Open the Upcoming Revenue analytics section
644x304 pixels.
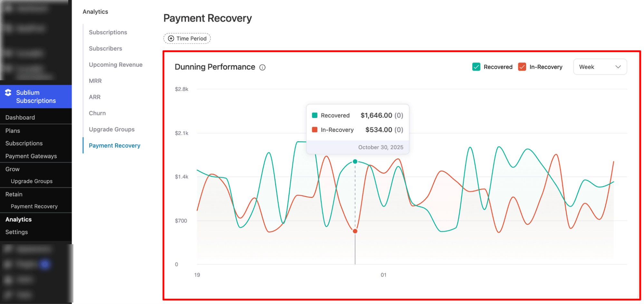pyautogui.click(x=115, y=64)
